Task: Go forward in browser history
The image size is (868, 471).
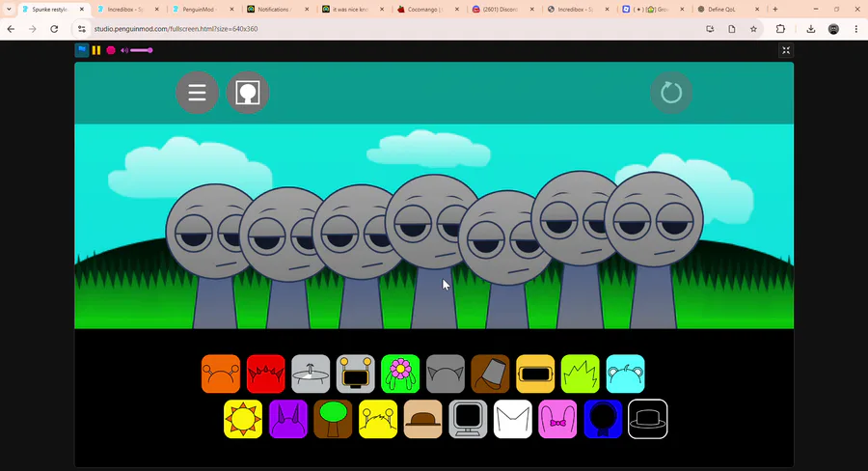Action: (32, 29)
